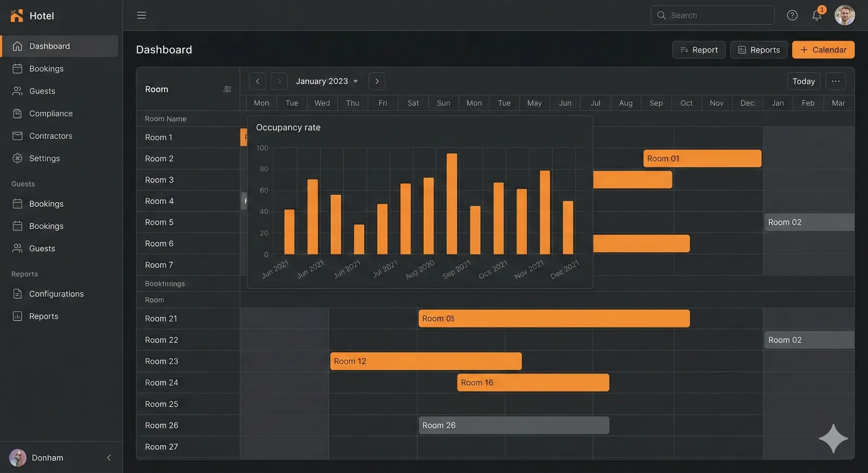This screenshot has width=868, height=473.
Task: Click the Dashboard home icon in sidebar
Action: pyautogui.click(x=17, y=46)
